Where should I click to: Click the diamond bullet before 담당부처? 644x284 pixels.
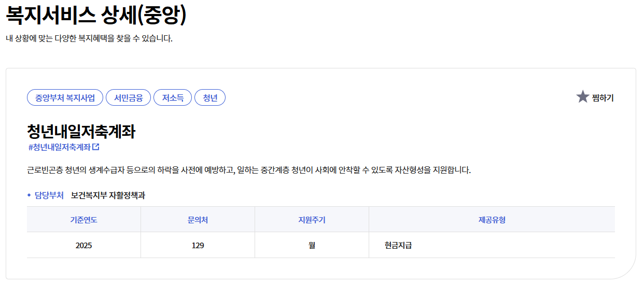click(29, 195)
